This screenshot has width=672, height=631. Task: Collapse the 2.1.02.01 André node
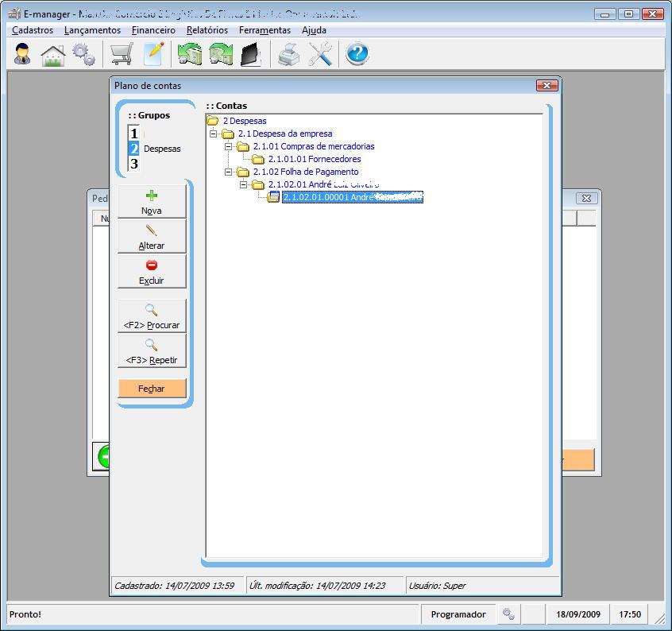(243, 184)
